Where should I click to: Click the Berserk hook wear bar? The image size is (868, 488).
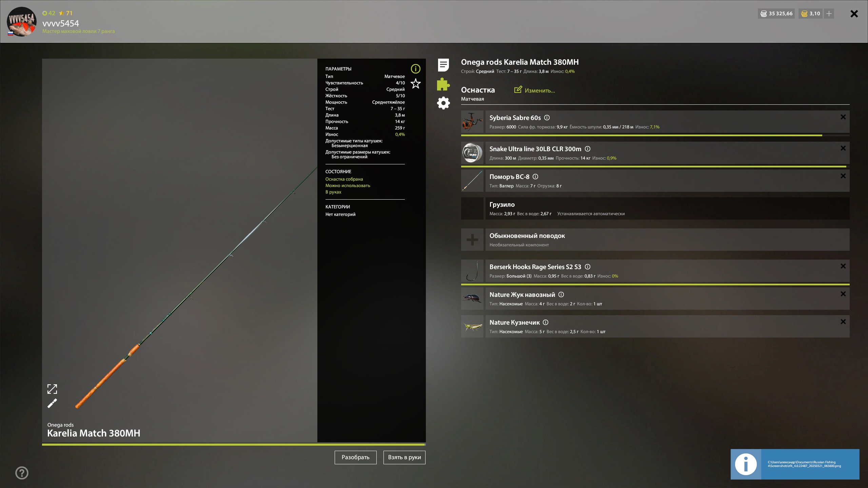pos(655,284)
